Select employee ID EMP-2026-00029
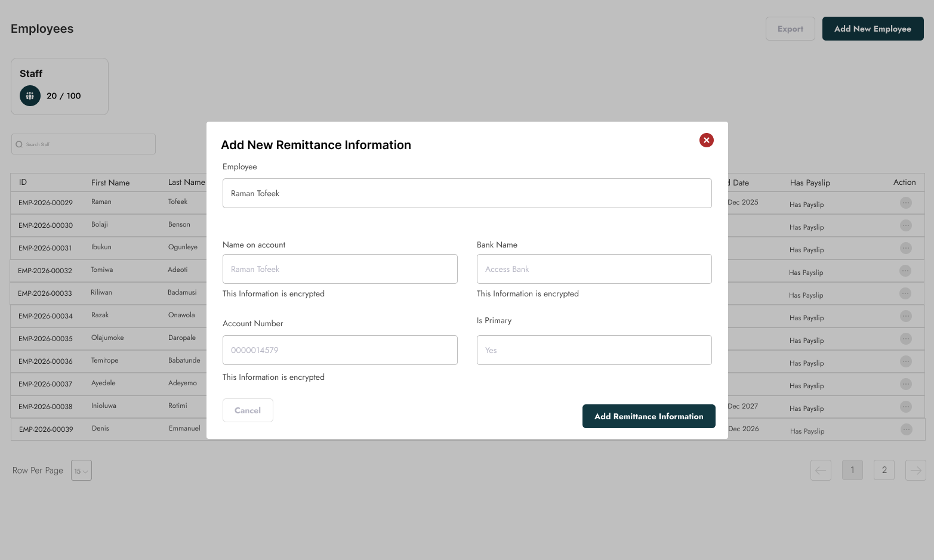The width and height of the screenshot is (934, 560). click(45, 203)
